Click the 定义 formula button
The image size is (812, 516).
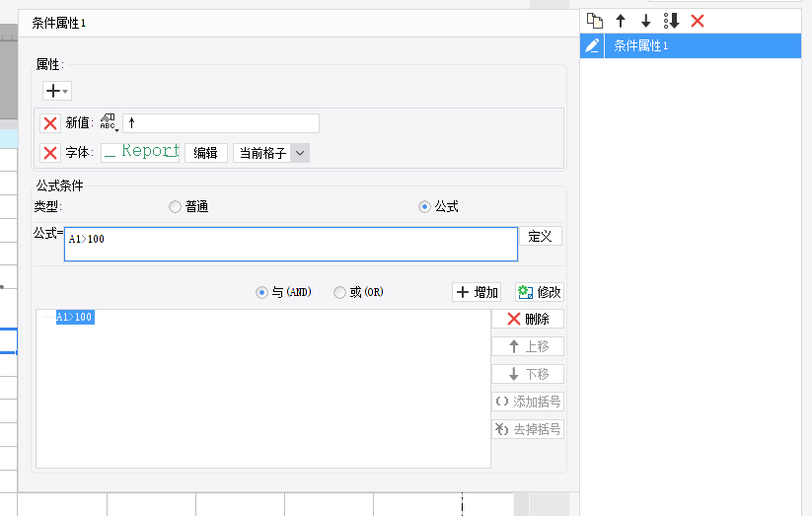540,237
